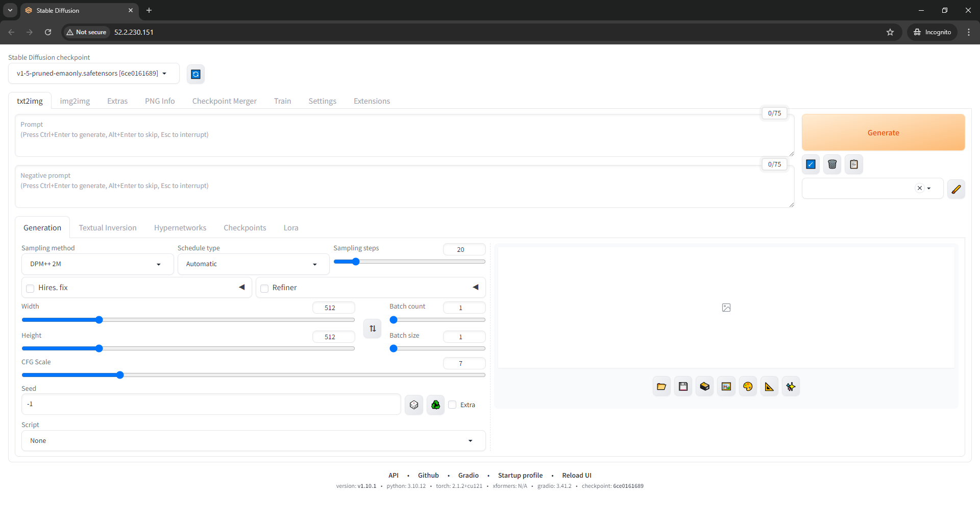Reload the browser page
The height and width of the screenshot is (517, 980).
48,32
